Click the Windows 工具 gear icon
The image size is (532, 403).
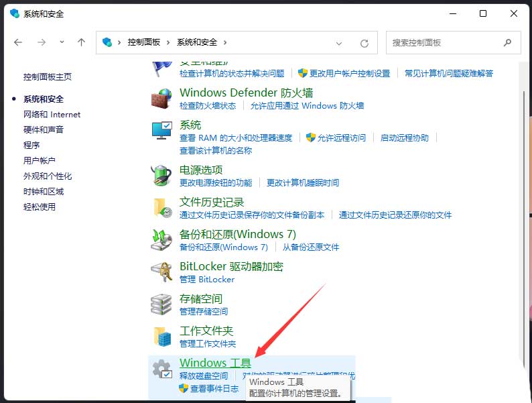coord(161,369)
